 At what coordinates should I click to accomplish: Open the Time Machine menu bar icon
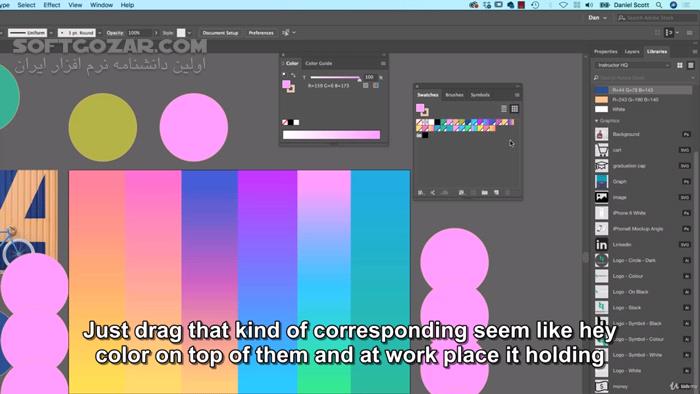[535, 5]
